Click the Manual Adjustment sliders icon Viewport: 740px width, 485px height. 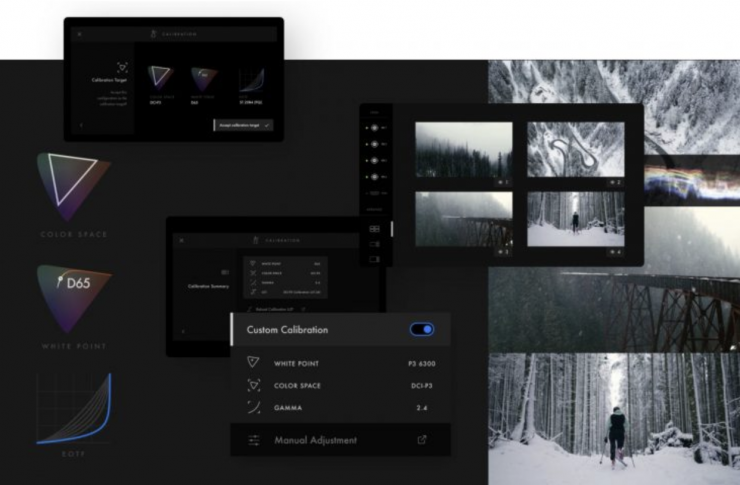pyautogui.click(x=253, y=440)
